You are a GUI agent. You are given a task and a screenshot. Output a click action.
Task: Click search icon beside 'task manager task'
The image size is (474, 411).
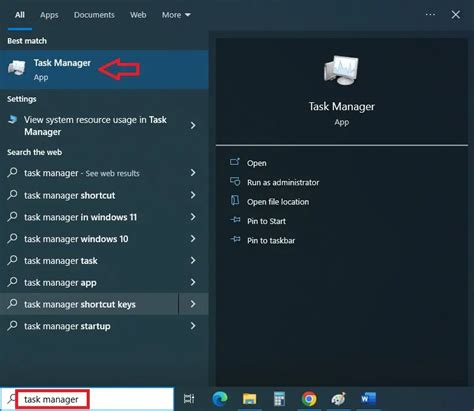pyautogui.click(x=12, y=260)
